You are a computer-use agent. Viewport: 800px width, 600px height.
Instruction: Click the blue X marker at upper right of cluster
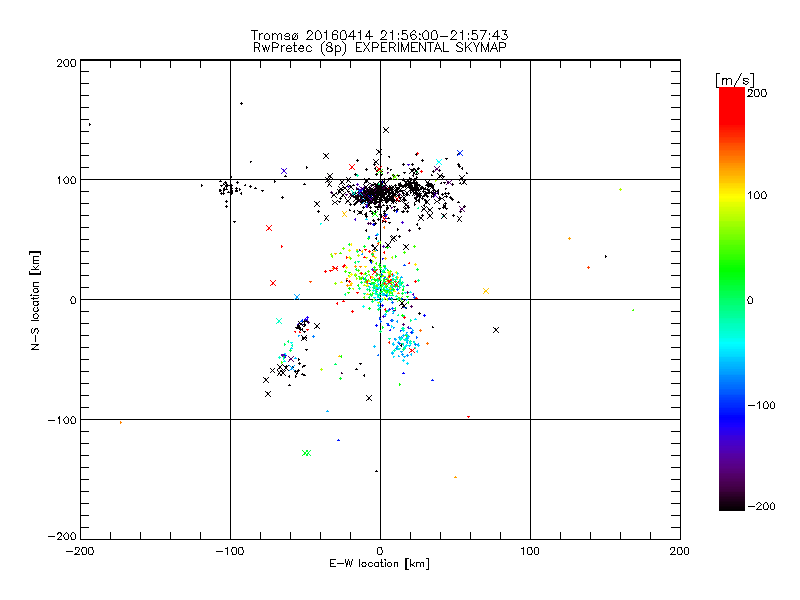coord(460,153)
